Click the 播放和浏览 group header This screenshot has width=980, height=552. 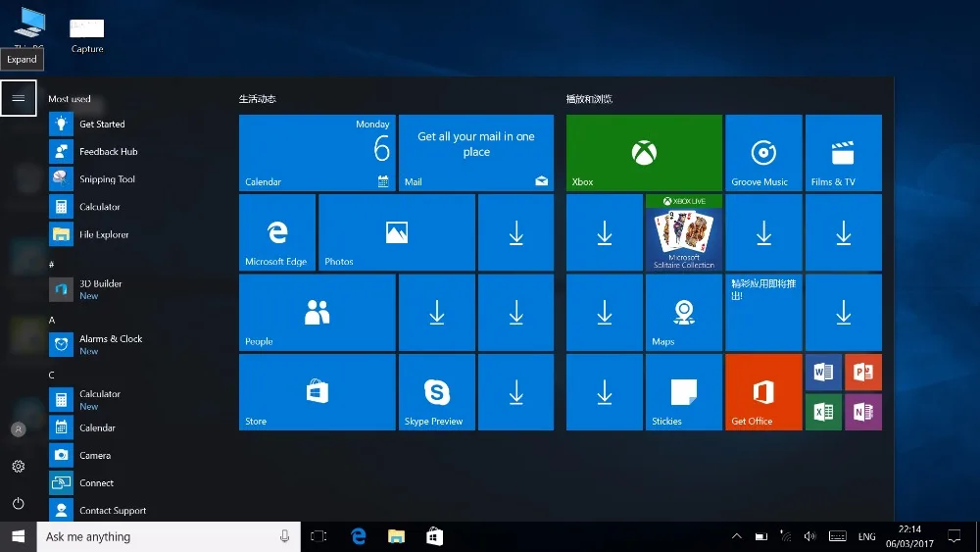coord(589,99)
